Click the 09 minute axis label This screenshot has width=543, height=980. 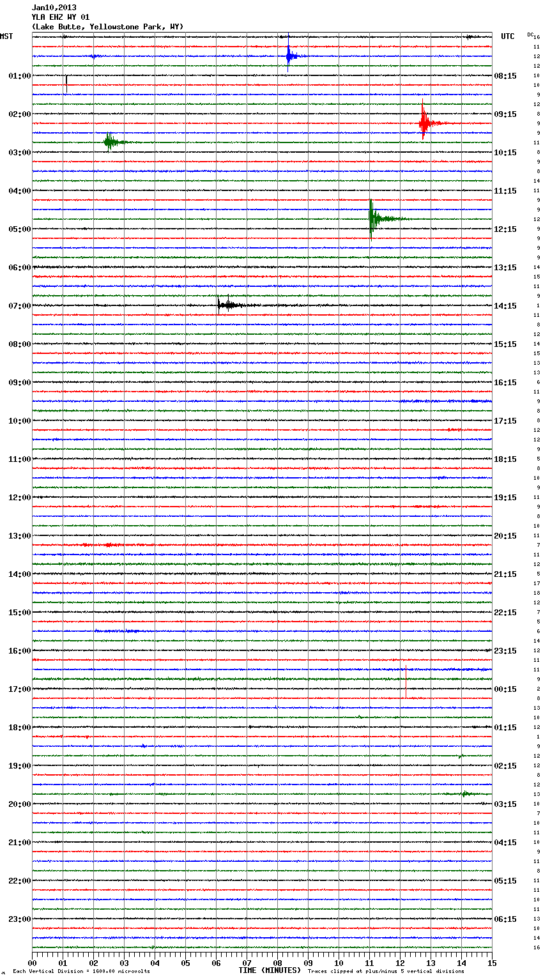(308, 963)
